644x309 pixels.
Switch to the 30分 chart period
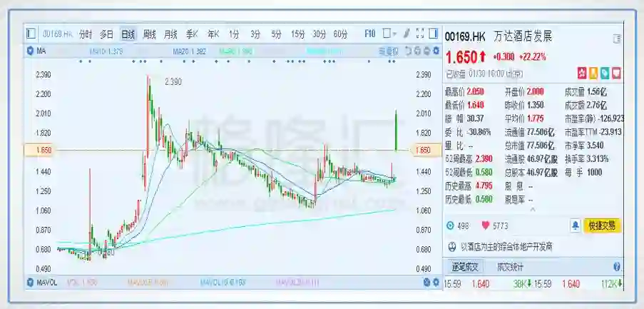[319, 34]
